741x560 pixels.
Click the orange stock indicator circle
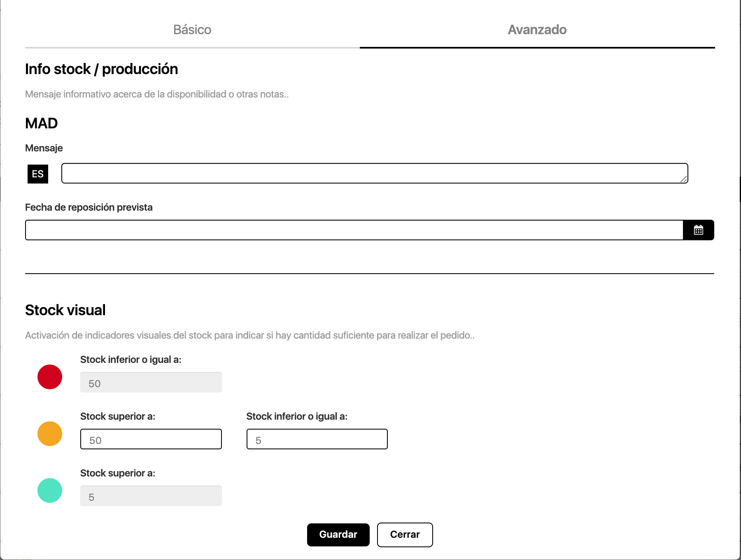click(50, 434)
